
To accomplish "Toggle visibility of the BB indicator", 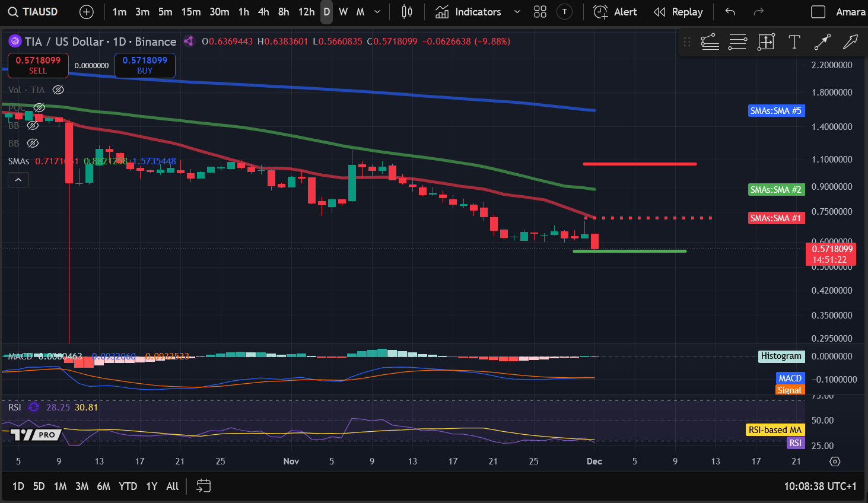I will tap(33, 125).
